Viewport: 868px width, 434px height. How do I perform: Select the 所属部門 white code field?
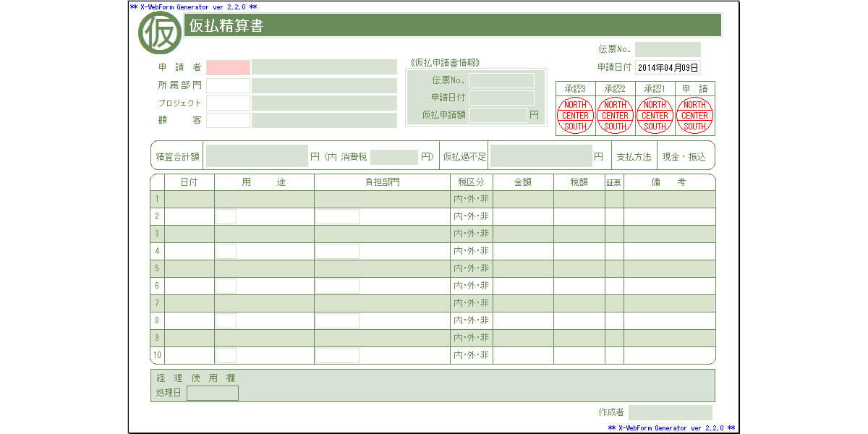coord(228,85)
